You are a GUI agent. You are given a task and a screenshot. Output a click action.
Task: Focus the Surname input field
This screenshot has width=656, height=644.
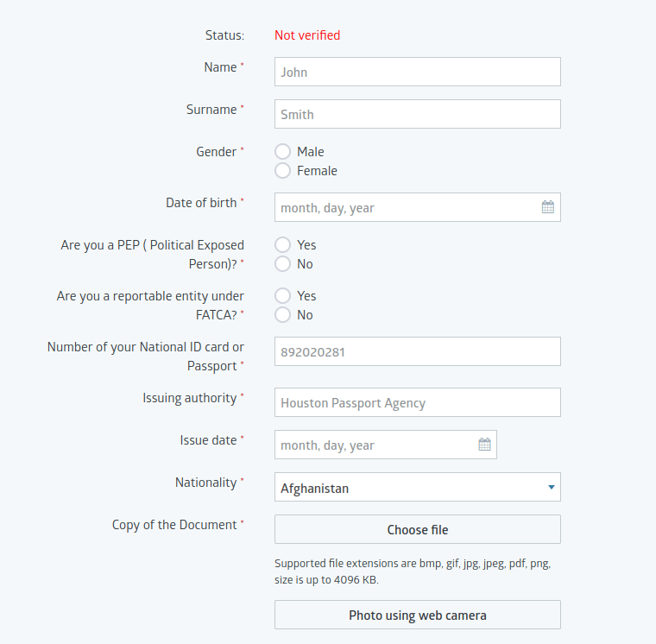[x=417, y=114]
